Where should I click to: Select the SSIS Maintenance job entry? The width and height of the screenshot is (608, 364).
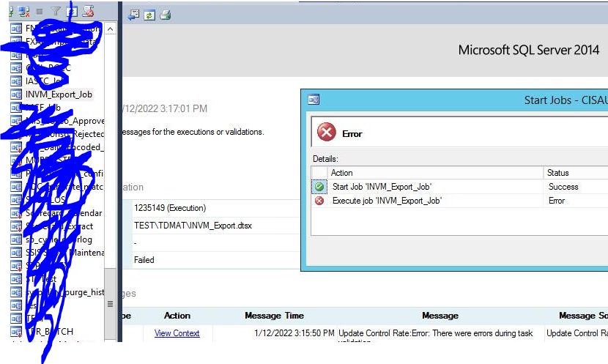[x=64, y=253]
